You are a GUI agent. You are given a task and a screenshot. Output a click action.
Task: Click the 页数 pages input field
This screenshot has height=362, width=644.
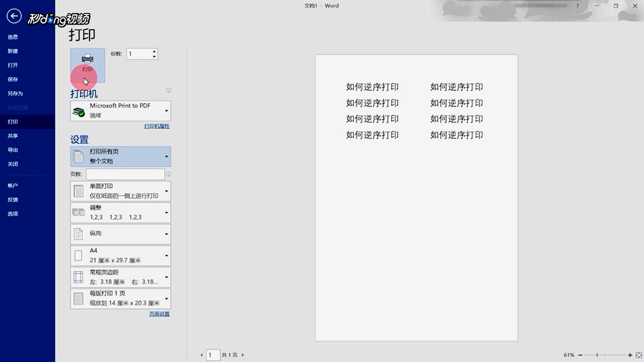click(x=125, y=174)
